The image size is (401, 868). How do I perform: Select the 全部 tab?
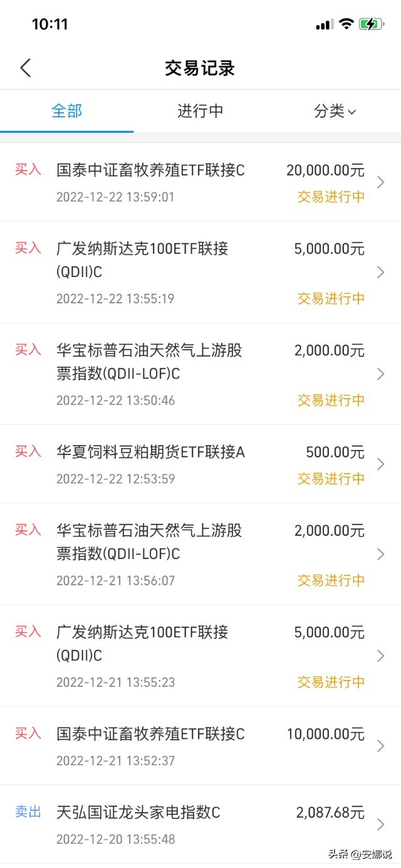tap(68, 112)
